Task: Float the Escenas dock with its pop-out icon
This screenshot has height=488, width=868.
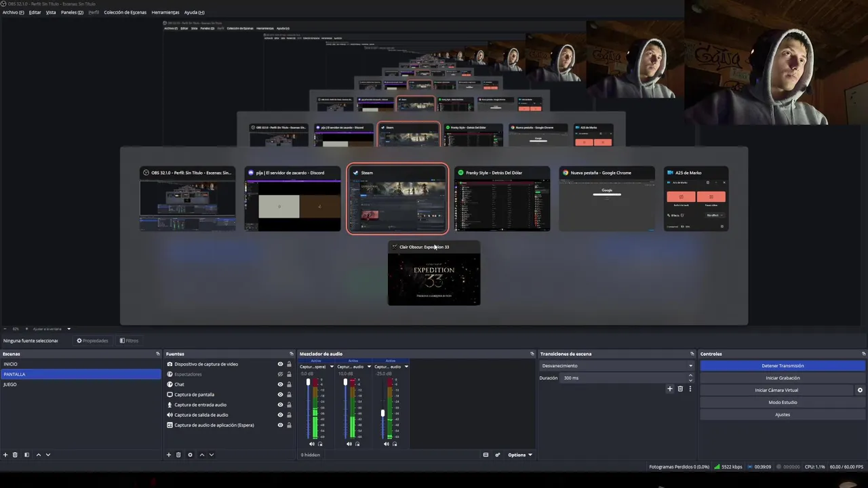Action: tap(158, 354)
